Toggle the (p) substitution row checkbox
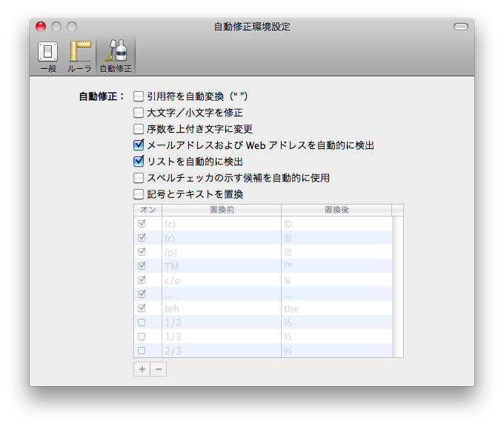 142,252
